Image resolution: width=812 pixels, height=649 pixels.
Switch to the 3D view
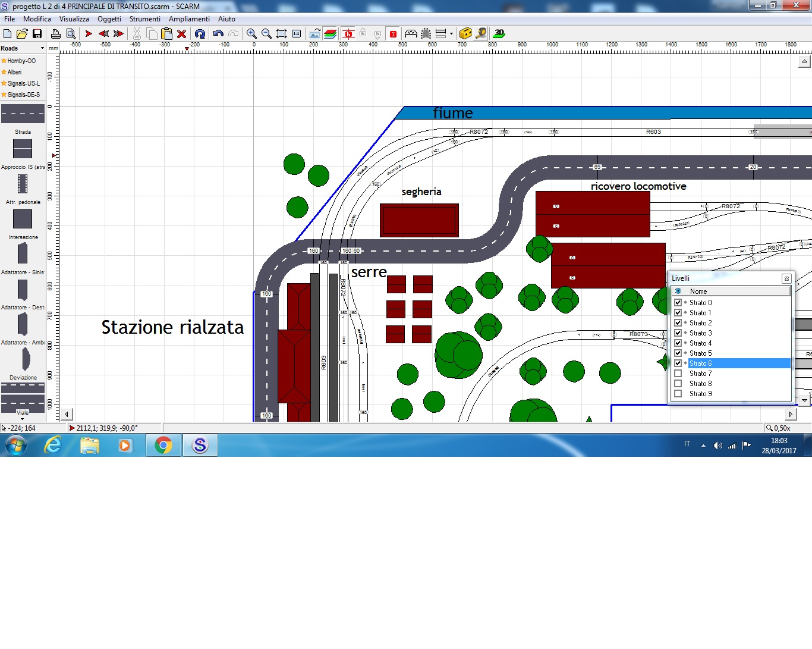pos(499,34)
